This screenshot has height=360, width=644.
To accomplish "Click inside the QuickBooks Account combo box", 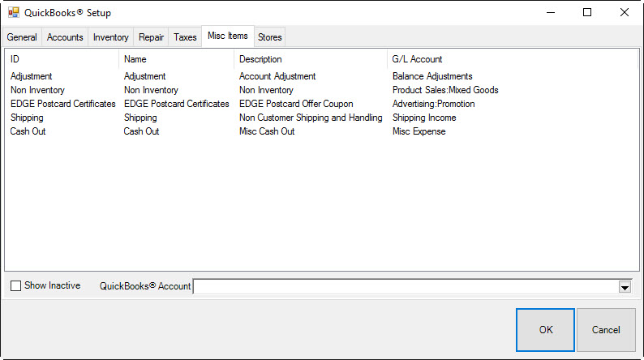I will (x=406, y=286).
